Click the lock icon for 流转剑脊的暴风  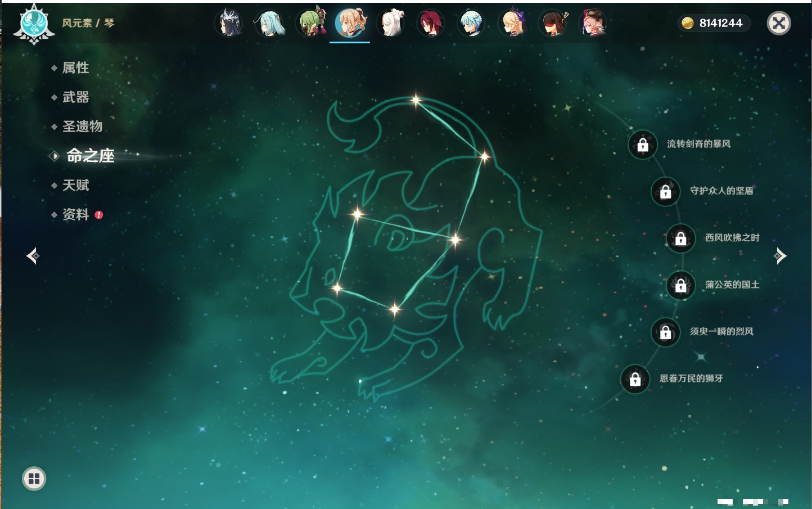click(643, 145)
